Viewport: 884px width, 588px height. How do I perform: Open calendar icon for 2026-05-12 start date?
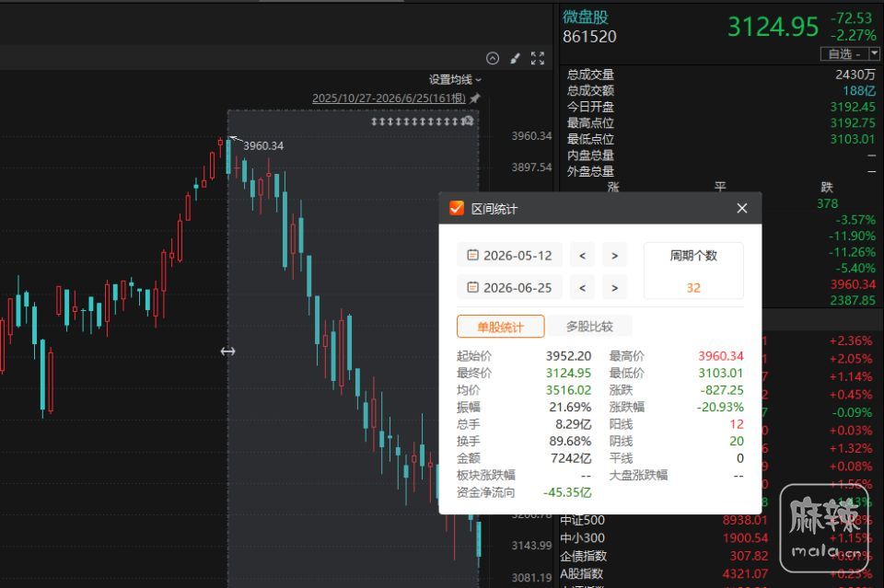tap(472, 255)
